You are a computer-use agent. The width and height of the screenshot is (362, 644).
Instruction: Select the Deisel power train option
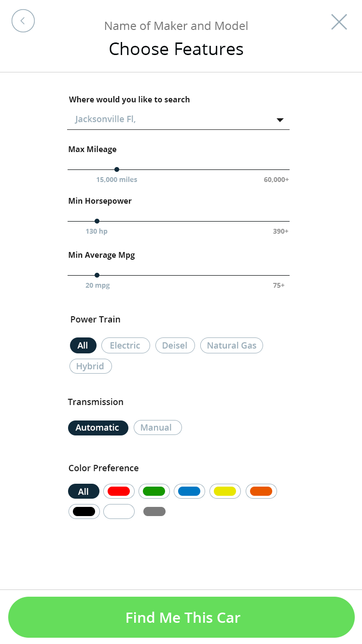[x=175, y=346]
